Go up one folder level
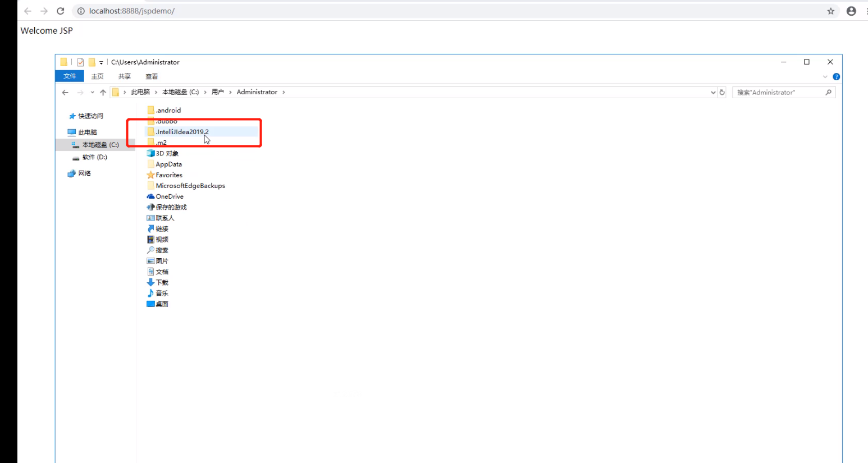This screenshot has width=868, height=463. tap(103, 93)
